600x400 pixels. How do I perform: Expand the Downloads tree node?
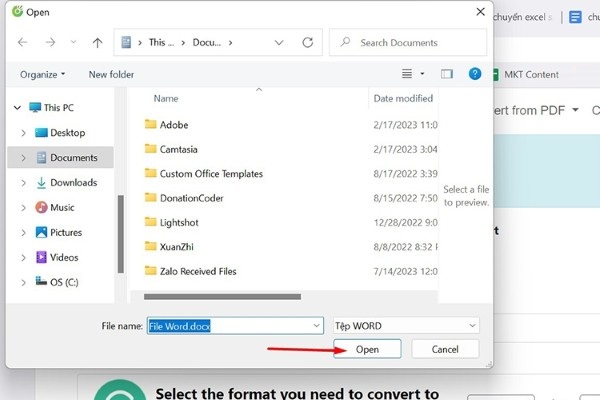click(x=23, y=183)
